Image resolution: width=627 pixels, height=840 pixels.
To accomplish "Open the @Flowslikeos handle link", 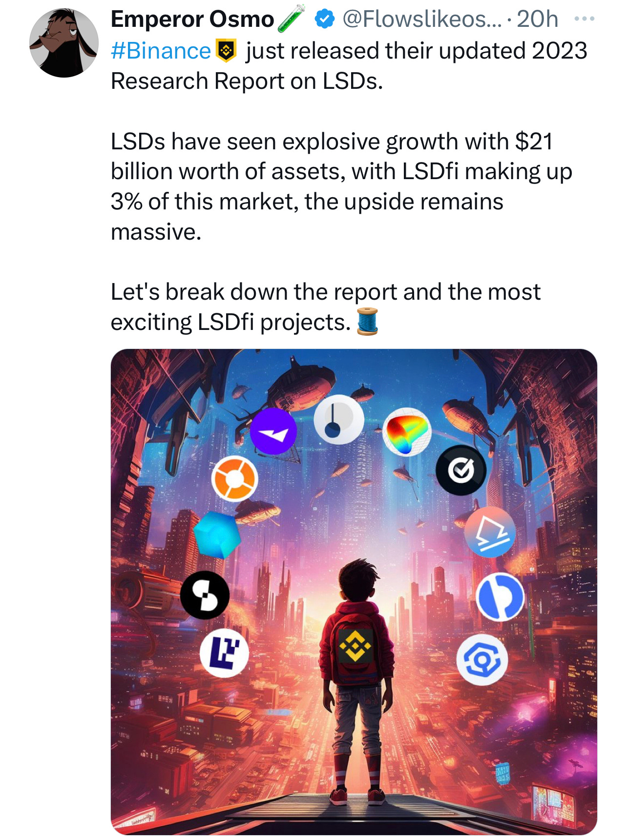I will coord(421,19).
